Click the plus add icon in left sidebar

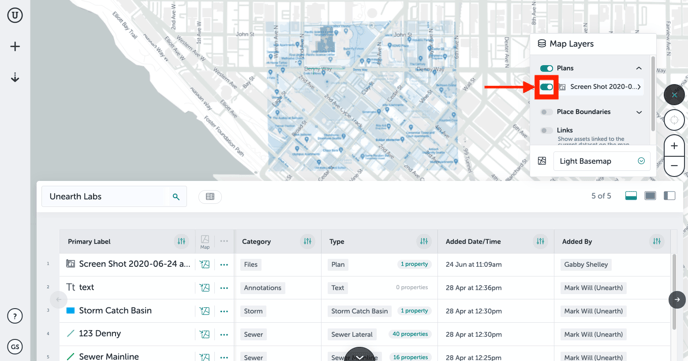[15, 46]
